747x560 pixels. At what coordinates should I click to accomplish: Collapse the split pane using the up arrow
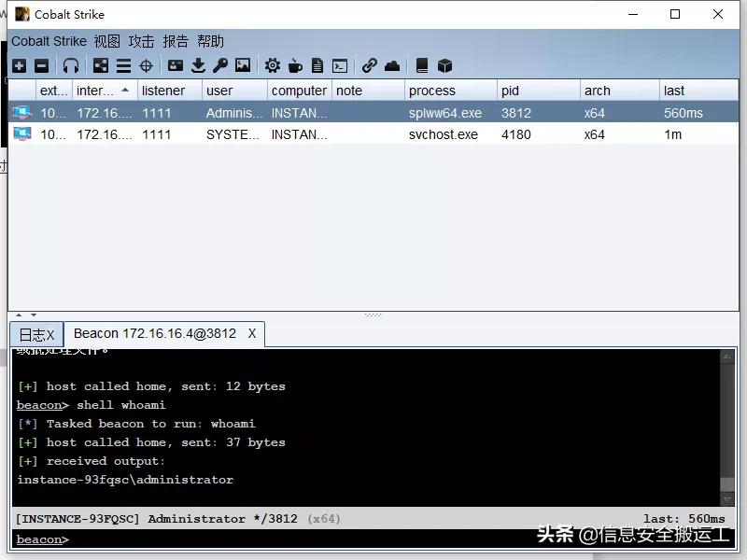tap(20, 315)
